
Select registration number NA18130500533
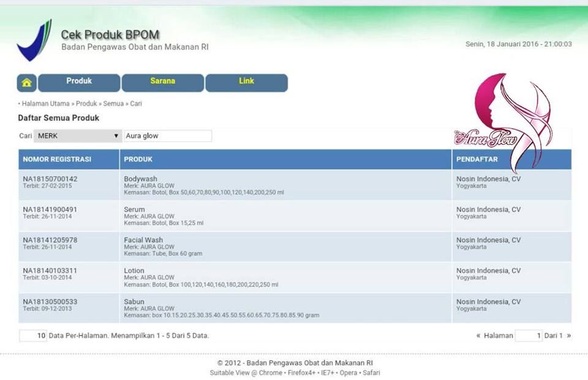pos(50,302)
